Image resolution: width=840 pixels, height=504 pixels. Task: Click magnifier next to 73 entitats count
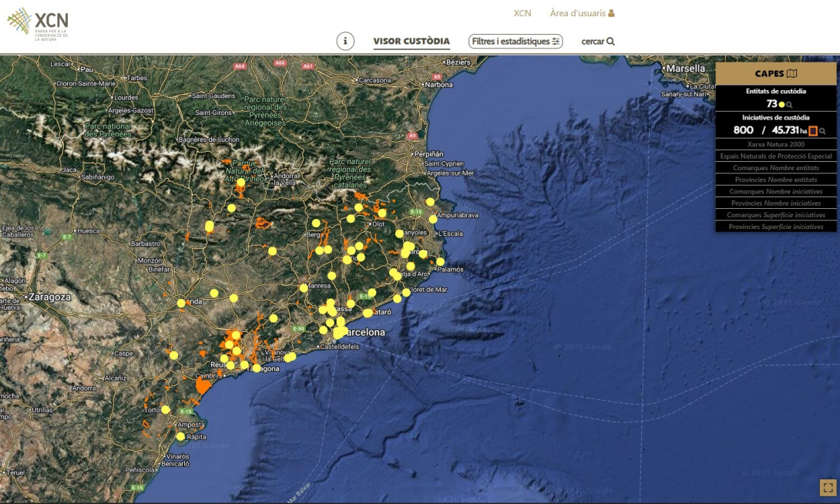tap(790, 104)
